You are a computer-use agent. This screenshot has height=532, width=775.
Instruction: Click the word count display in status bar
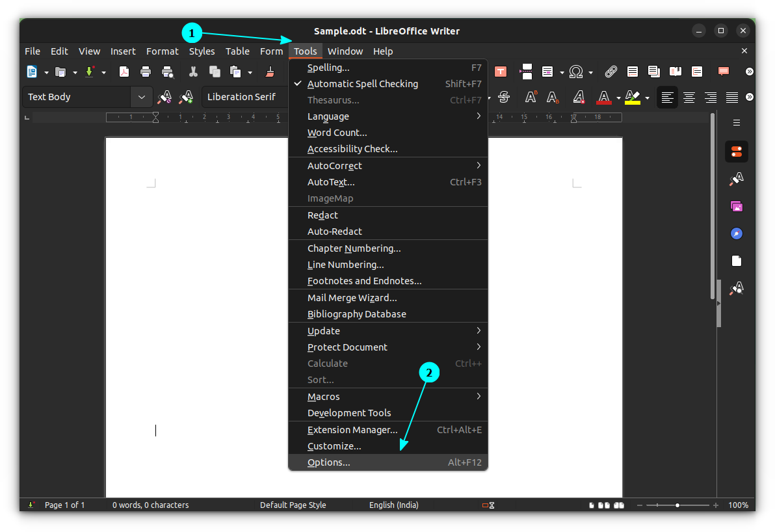point(151,505)
